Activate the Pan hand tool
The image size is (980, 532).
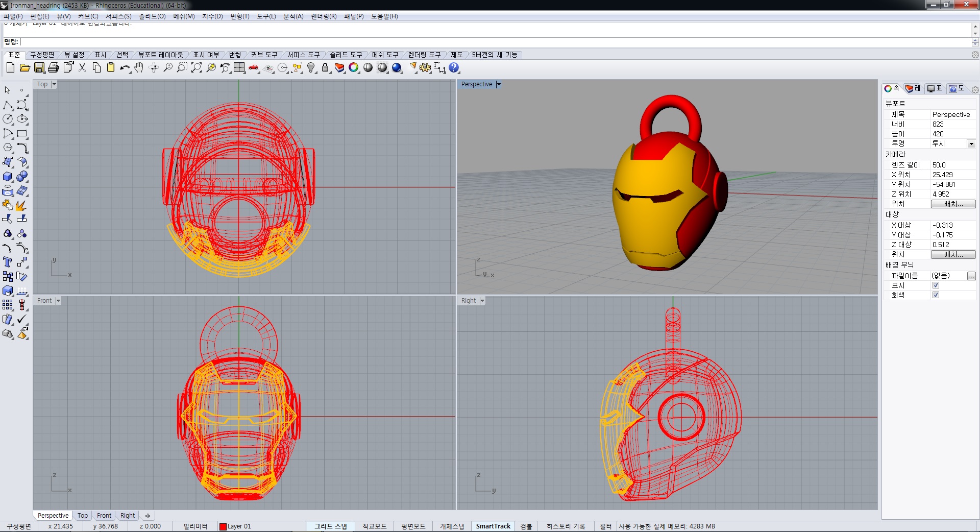[139, 68]
